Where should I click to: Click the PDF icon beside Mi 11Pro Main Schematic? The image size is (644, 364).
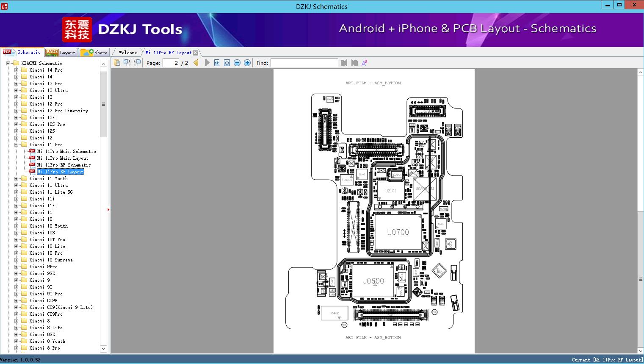click(x=32, y=151)
